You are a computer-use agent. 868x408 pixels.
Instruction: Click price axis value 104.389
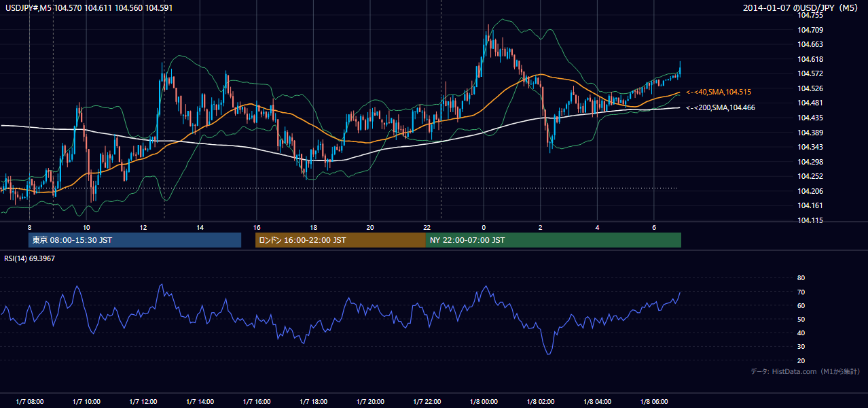(x=812, y=133)
